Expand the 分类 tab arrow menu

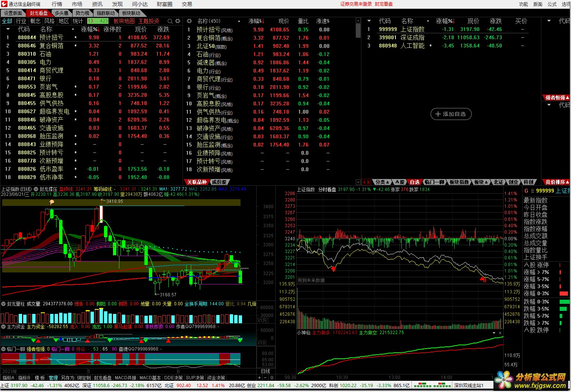(x=387, y=182)
